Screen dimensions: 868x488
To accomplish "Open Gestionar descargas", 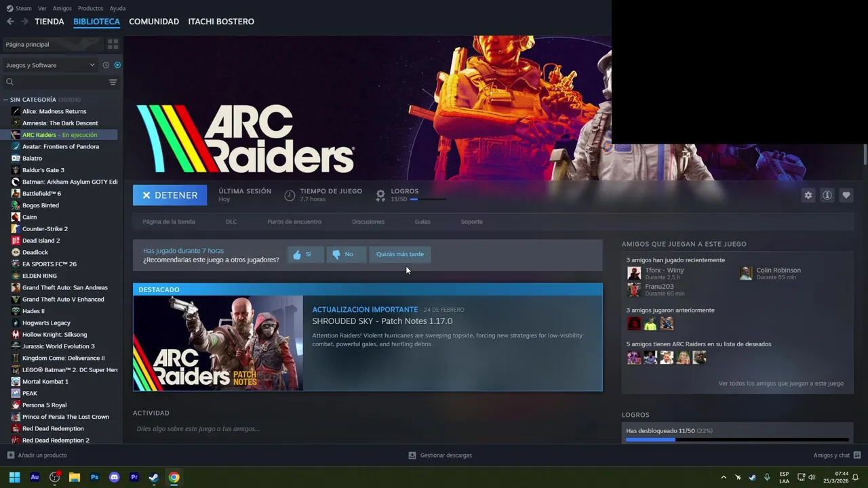I will (x=440, y=455).
